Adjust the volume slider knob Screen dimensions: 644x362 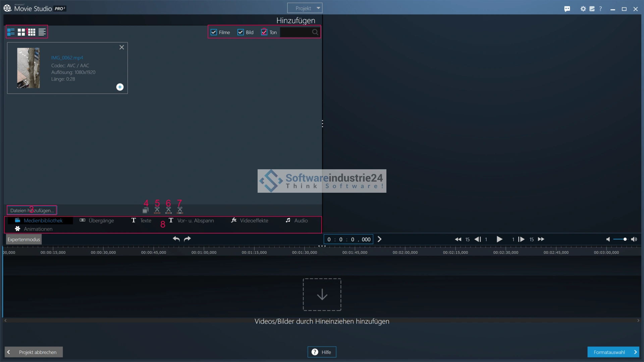click(x=625, y=239)
